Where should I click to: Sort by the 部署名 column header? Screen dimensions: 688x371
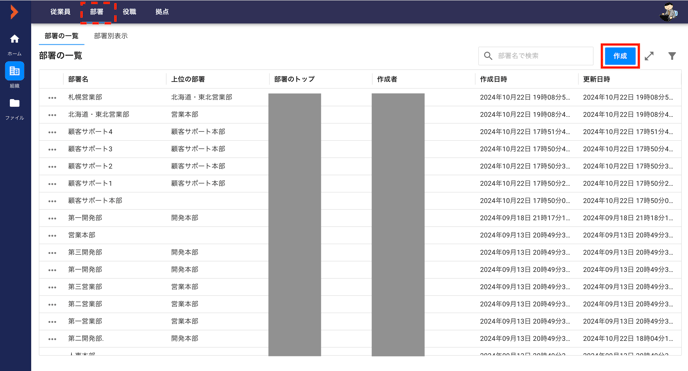[x=78, y=79]
